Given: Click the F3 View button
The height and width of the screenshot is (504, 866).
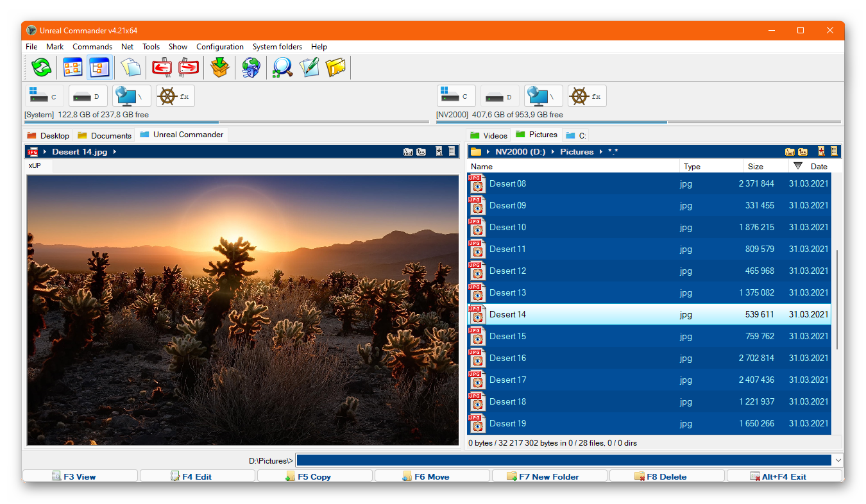Looking at the screenshot, I should [80, 476].
